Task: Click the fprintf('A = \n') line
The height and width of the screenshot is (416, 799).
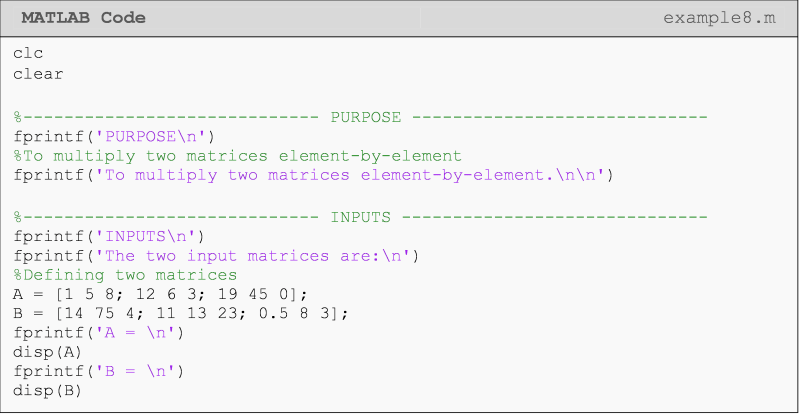Action: coord(98,333)
